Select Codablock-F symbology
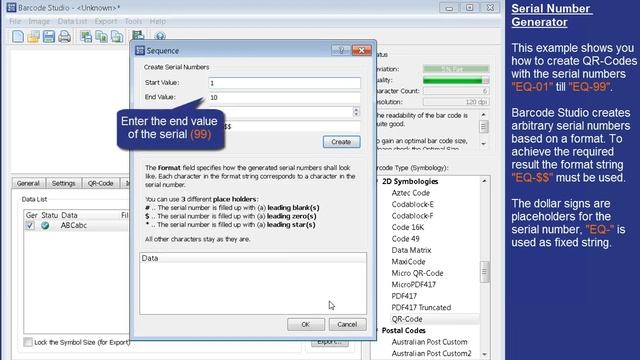The height and width of the screenshot is (360, 640). [x=412, y=216]
